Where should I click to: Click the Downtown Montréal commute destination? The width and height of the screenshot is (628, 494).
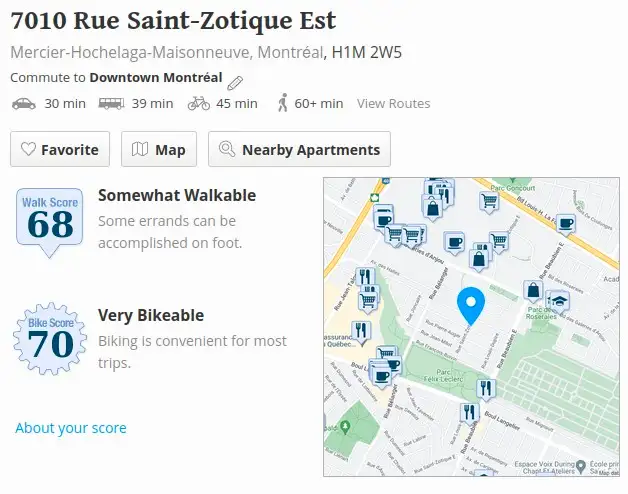coord(156,77)
